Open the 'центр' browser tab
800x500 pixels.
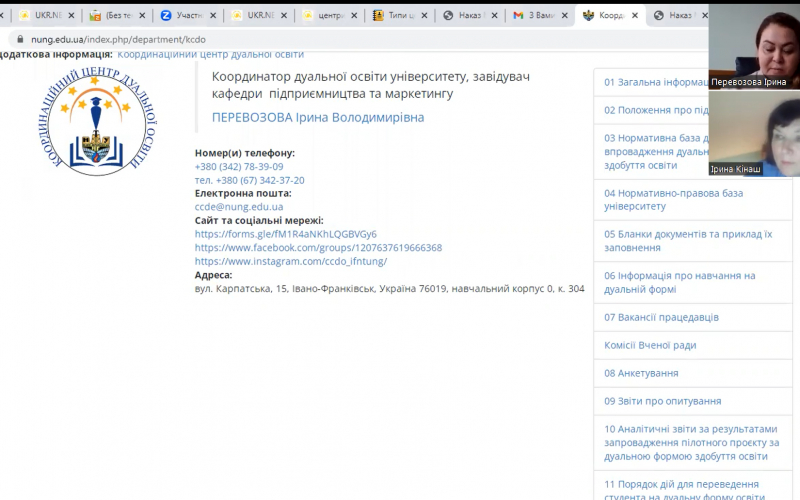pyautogui.click(x=330, y=15)
